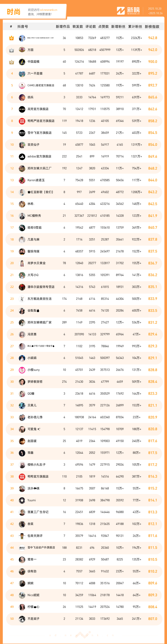Click the bronze crown icon beside 中国超模

pos(11,62)
